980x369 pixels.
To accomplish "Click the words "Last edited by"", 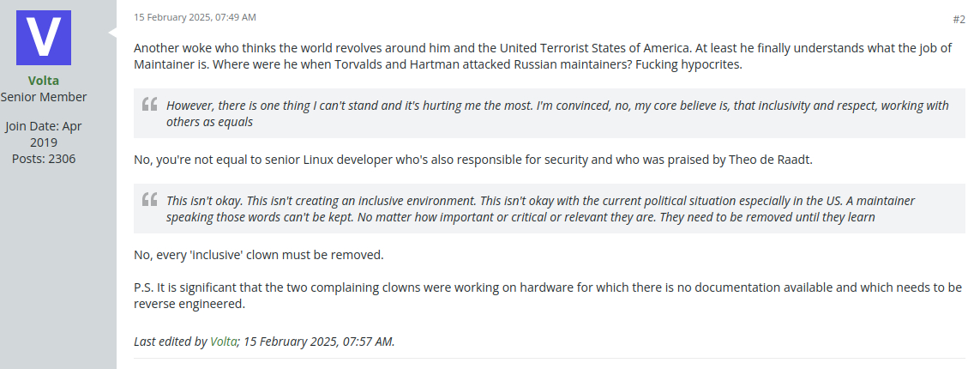I will [170, 341].
